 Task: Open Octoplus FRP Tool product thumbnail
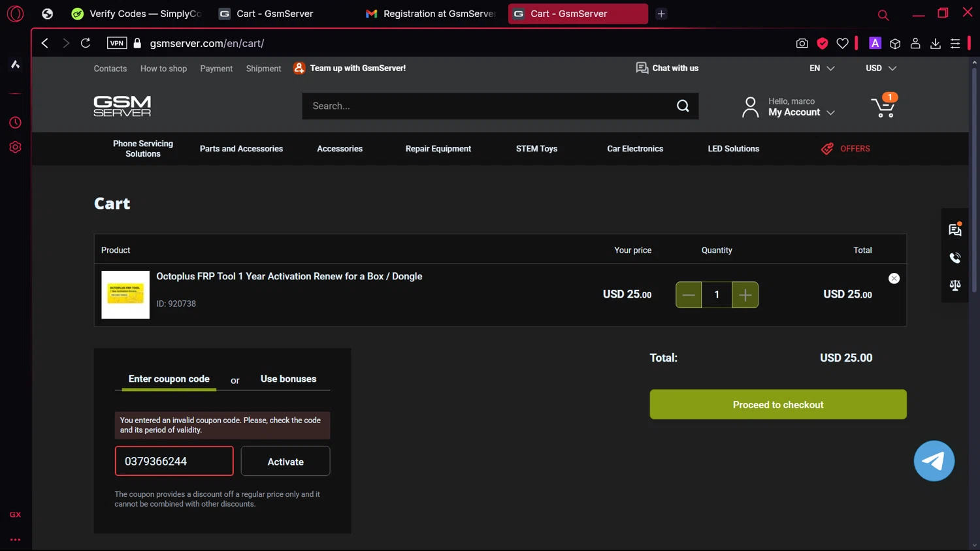pyautogui.click(x=125, y=294)
